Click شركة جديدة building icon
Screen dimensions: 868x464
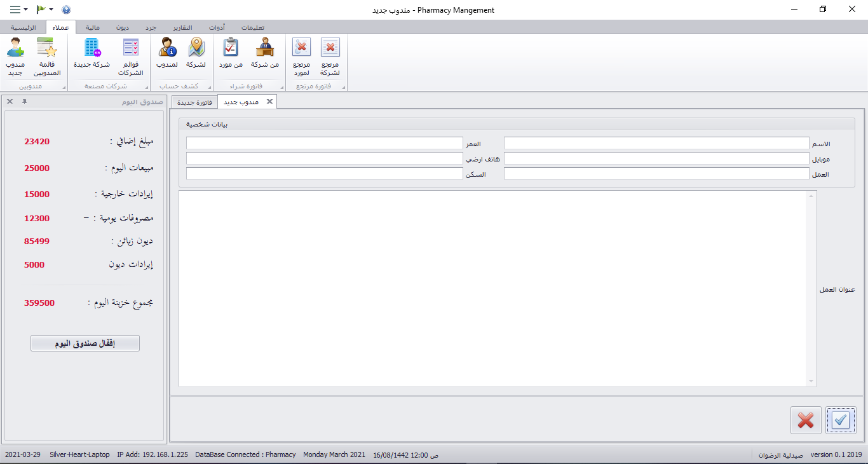click(x=92, y=48)
